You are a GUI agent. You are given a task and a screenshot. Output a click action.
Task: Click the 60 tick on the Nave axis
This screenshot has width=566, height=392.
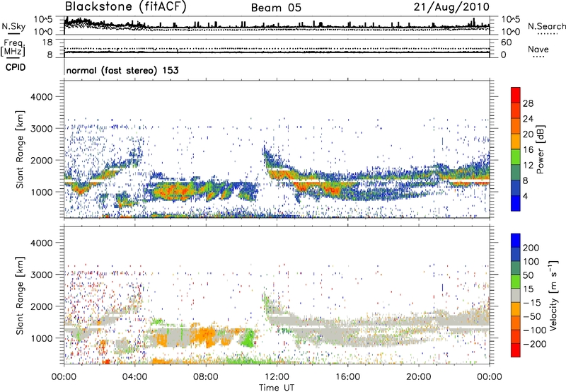(507, 42)
